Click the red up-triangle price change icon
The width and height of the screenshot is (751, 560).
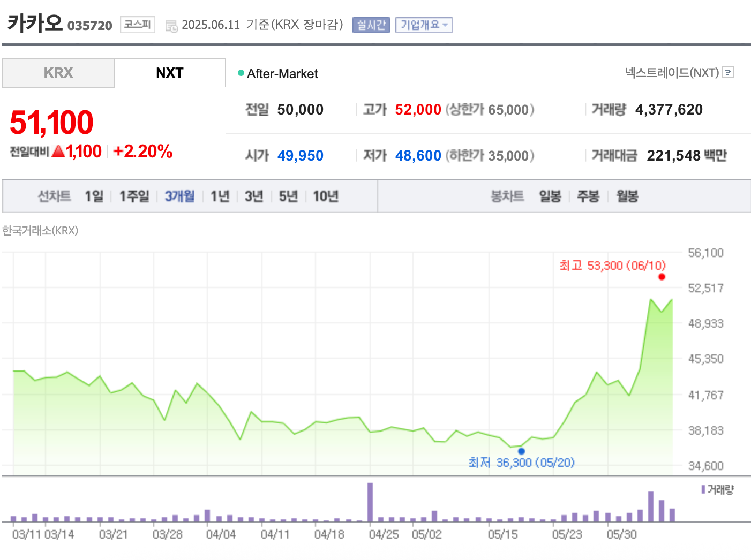58,152
